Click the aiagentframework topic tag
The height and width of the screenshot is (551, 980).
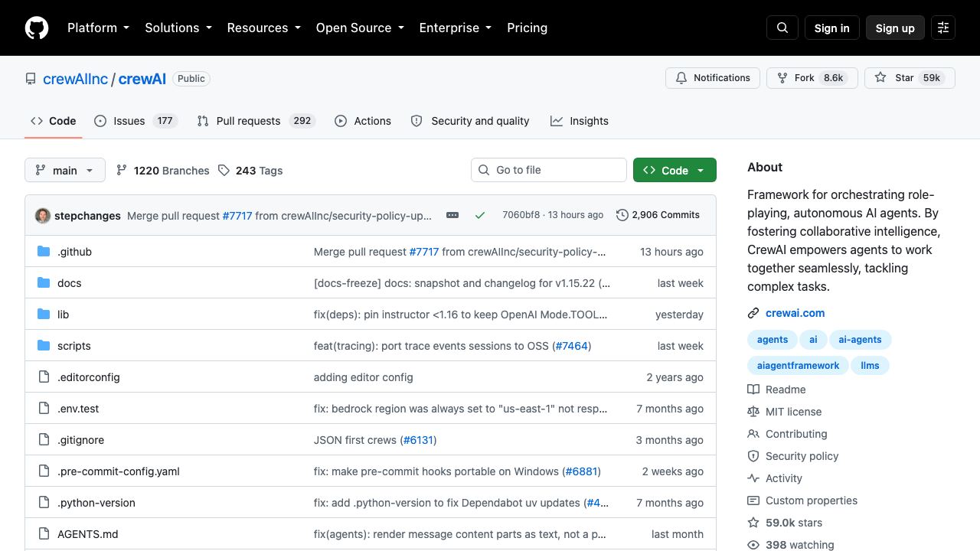pos(798,366)
